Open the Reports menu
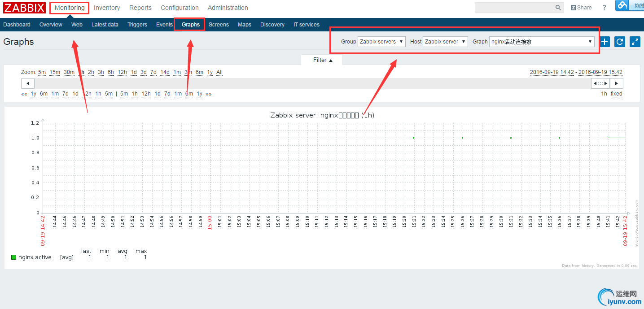This screenshot has width=644, height=309. click(x=140, y=8)
